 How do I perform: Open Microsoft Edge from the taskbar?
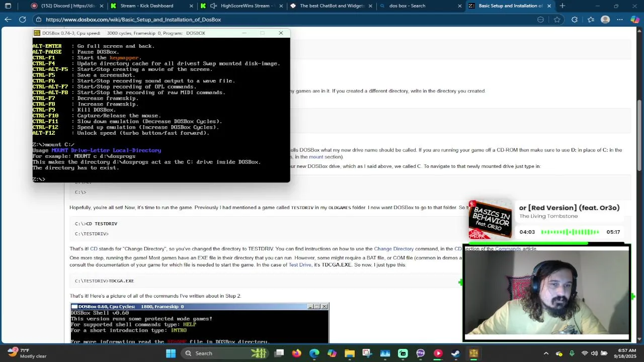point(314,353)
